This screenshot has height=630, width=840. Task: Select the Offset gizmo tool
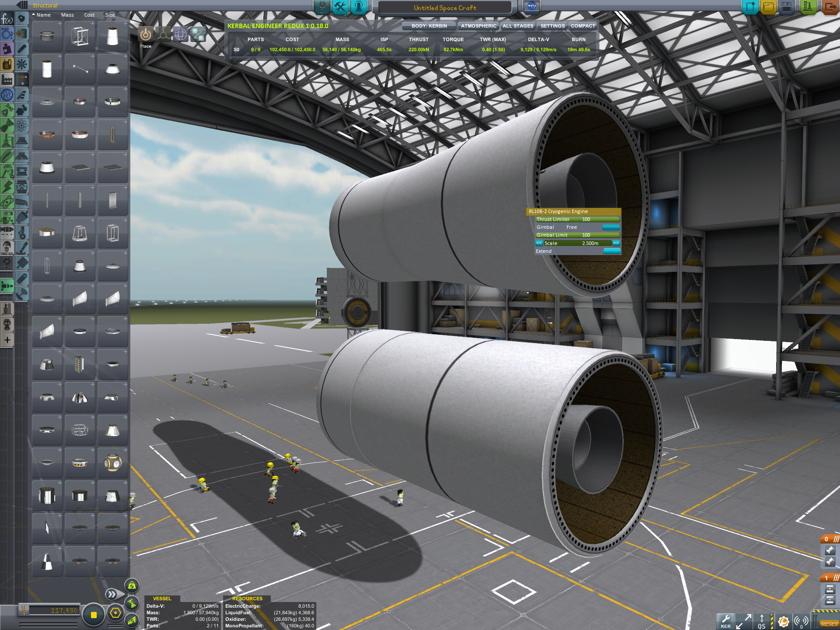tap(163, 34)
